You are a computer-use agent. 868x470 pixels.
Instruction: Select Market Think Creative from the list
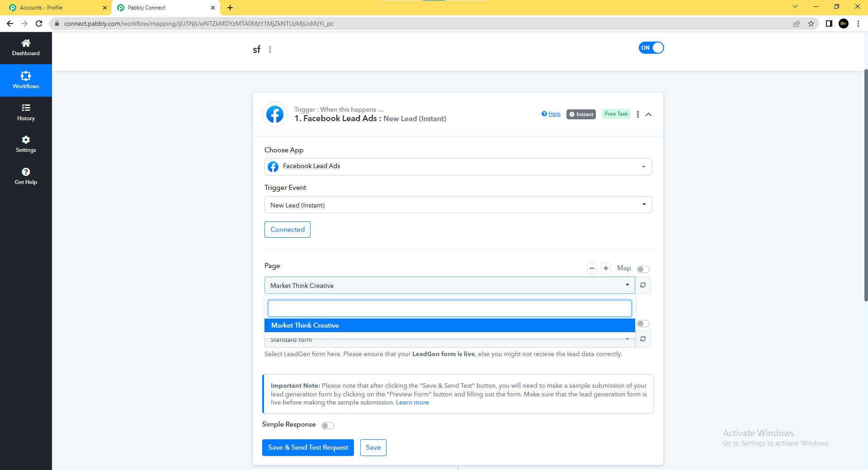[x=450, y=325]
